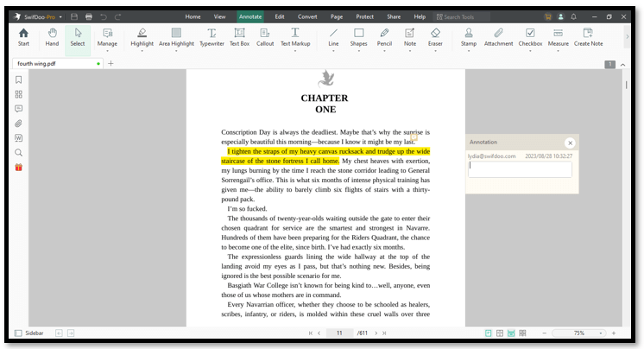
Task: Open the Measure tool
Action: click(559, 36)
